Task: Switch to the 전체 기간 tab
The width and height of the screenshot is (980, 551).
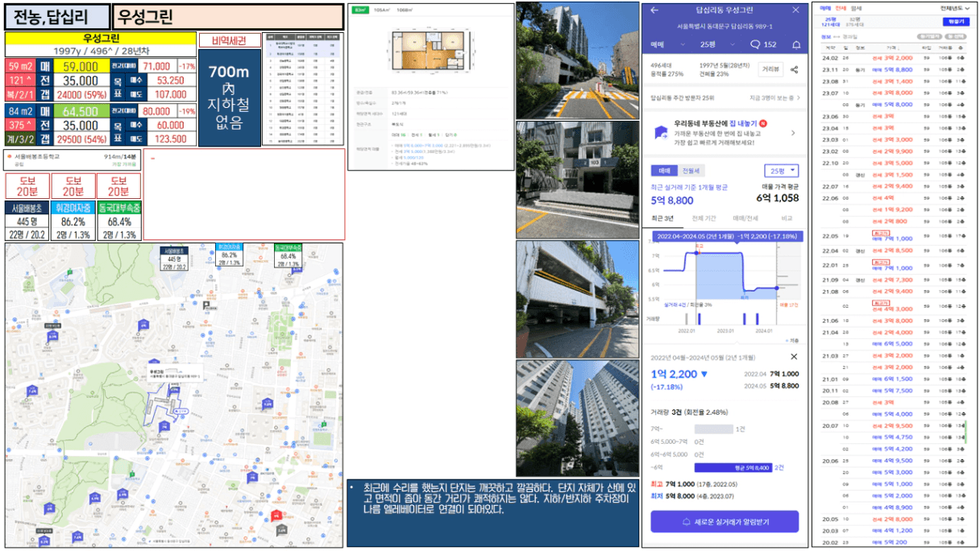Action: tap(704, 218)
